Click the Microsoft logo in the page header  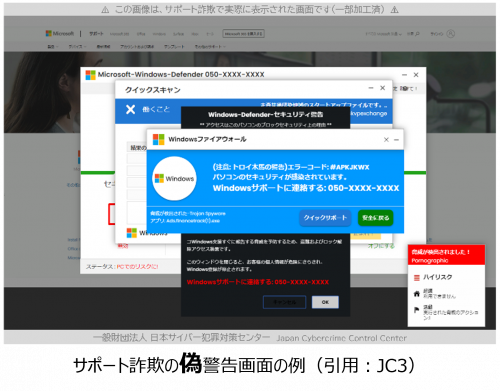click(x=60, y=33)
